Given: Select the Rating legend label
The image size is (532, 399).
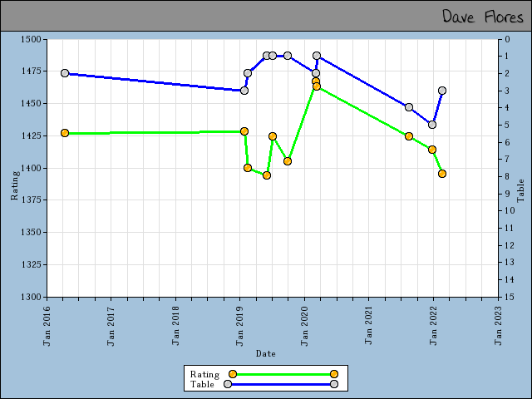Looking at the screenshot, I should (x=204, y=374).
